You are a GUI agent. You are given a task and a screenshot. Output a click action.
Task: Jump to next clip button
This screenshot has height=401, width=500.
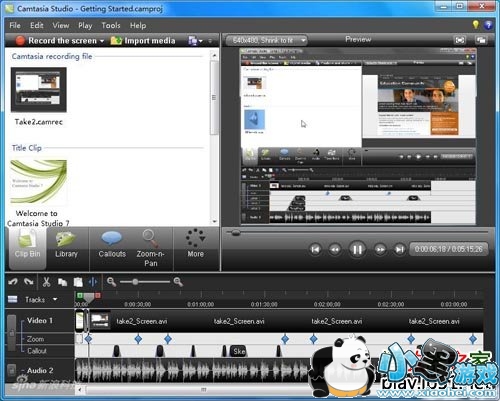coord(399,249)
